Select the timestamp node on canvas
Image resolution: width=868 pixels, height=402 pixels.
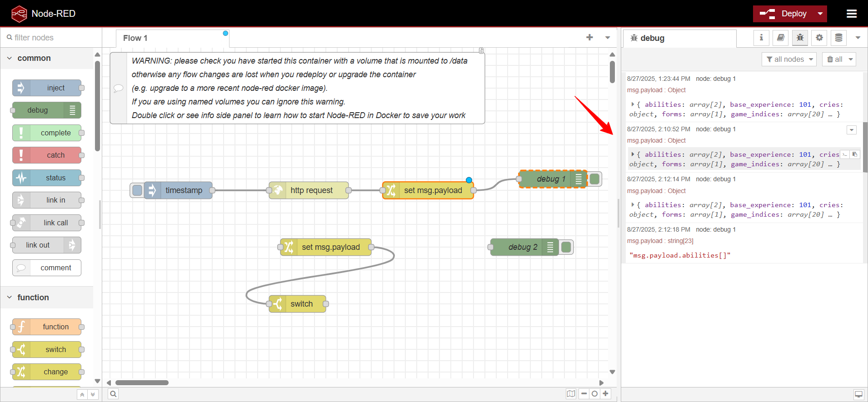178,190
